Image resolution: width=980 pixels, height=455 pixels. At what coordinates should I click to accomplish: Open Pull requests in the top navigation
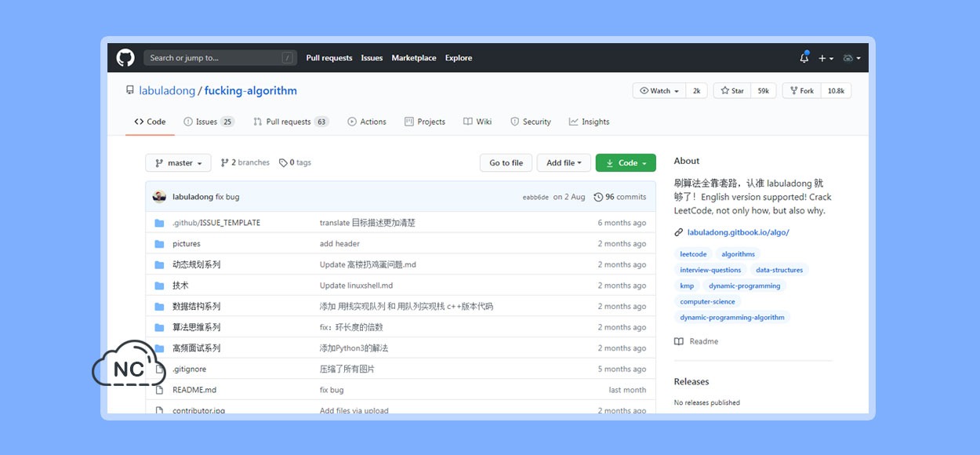point(329,58)
